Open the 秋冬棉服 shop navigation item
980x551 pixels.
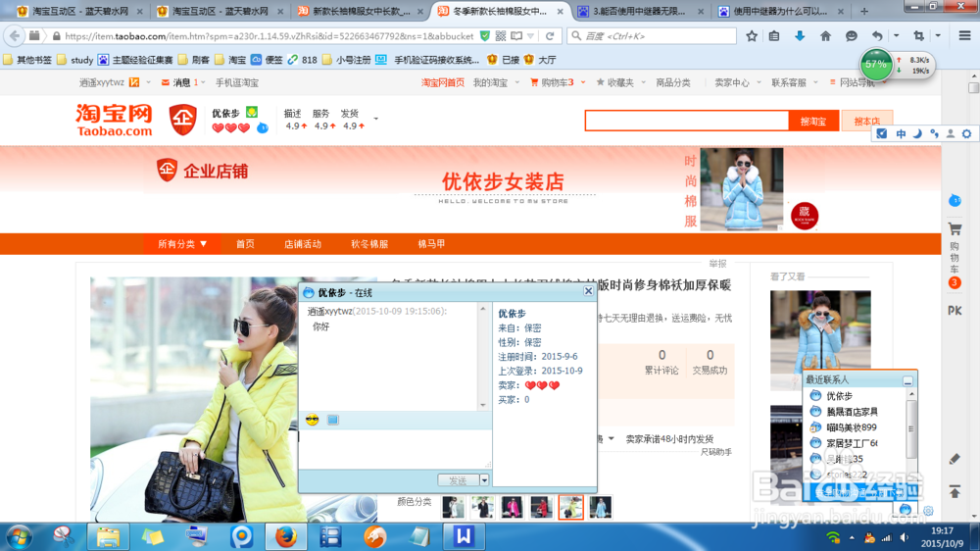[x=369, y=244]
